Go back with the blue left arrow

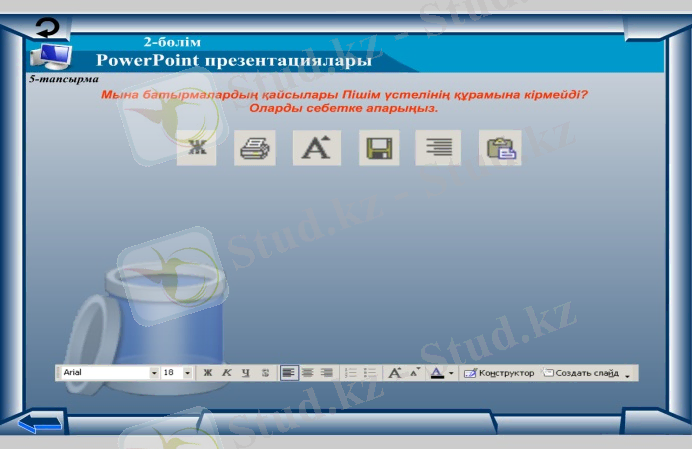[39, 424]
